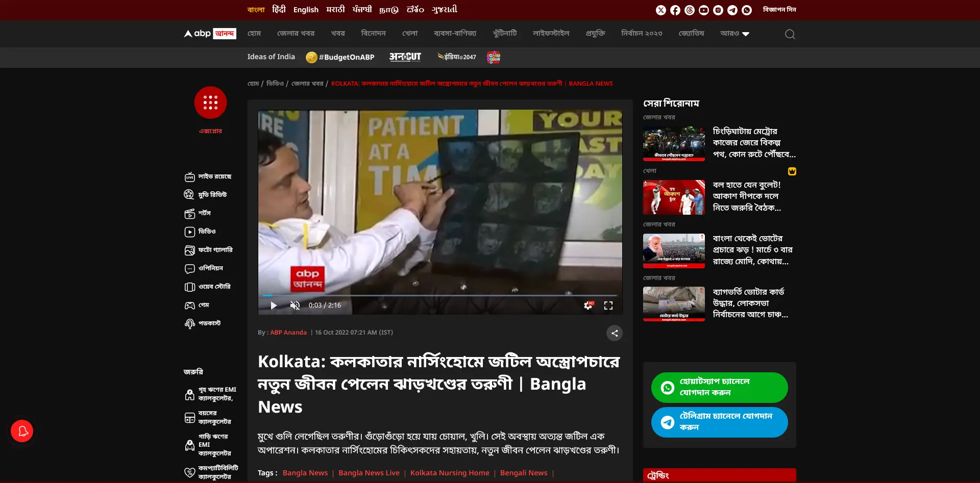Click the ভিডিও breadcrumb link
980x483 pixels.
pos(275,84)
